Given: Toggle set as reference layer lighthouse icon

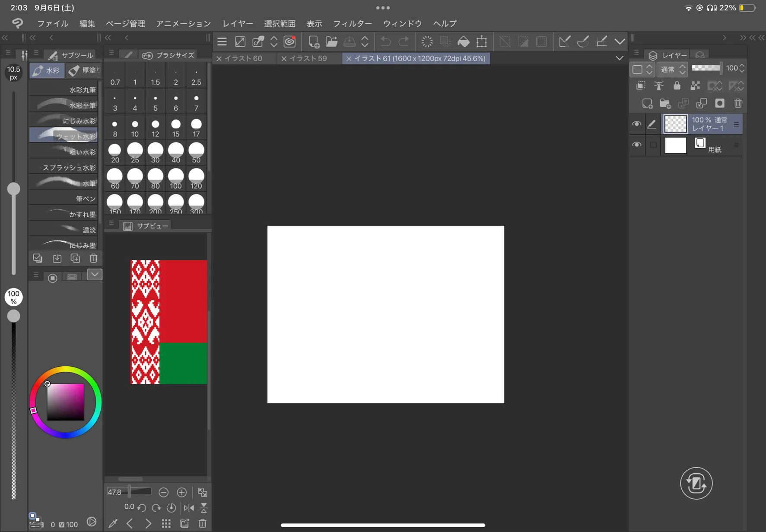Looking at the screenshot, I should click(x=659, y=86).
